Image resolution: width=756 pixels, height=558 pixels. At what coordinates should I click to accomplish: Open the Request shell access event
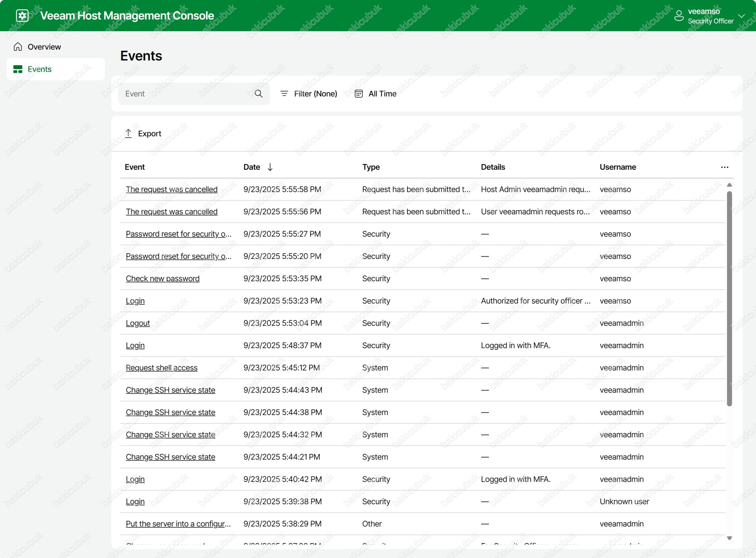(162, 368)
